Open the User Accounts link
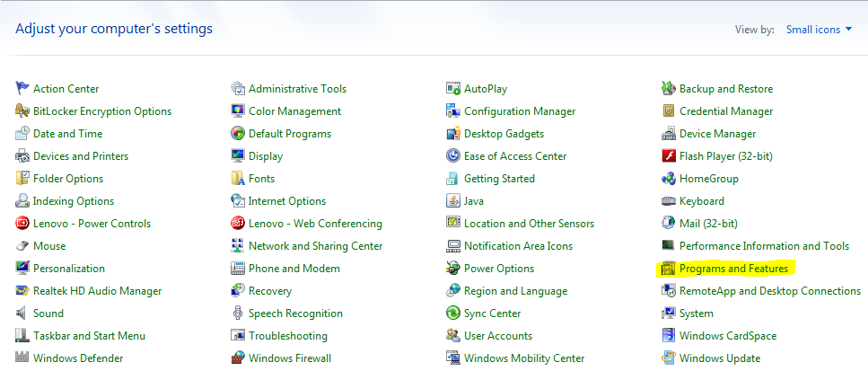This screenshot has height=371, width=868. coord(498,336)
